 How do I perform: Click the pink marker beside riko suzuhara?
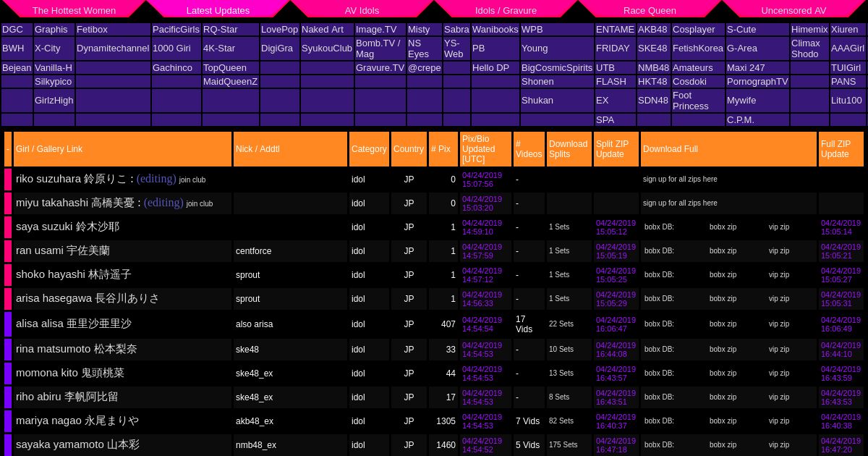tap(8, 179)
